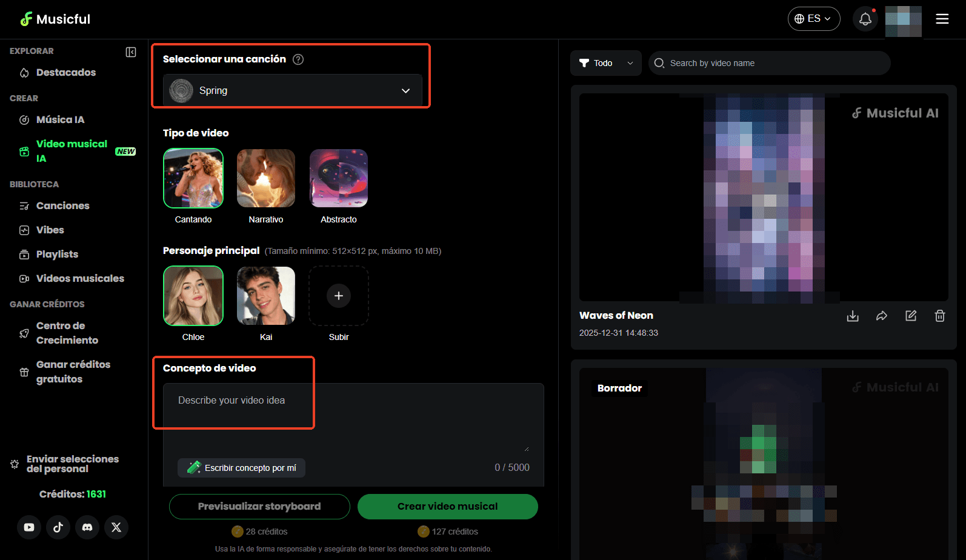
Task: Open the hamburger menu
Action: (942, 19)
